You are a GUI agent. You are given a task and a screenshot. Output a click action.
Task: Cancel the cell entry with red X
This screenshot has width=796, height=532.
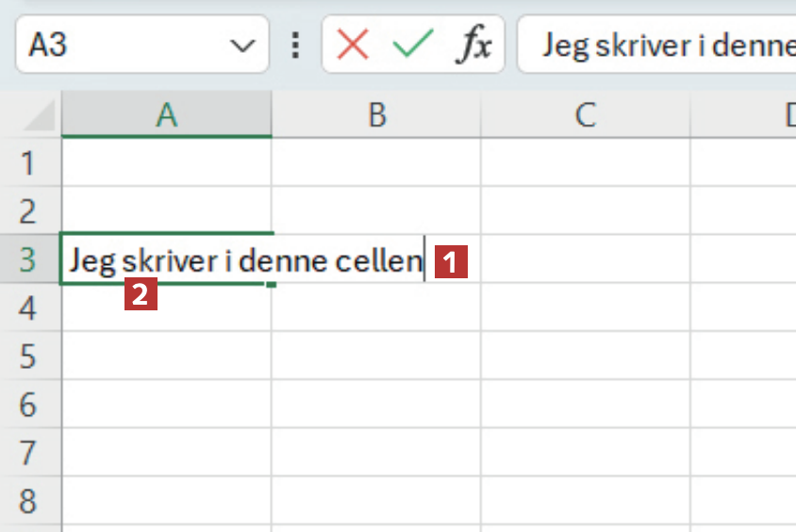click(x=352, y=44)
